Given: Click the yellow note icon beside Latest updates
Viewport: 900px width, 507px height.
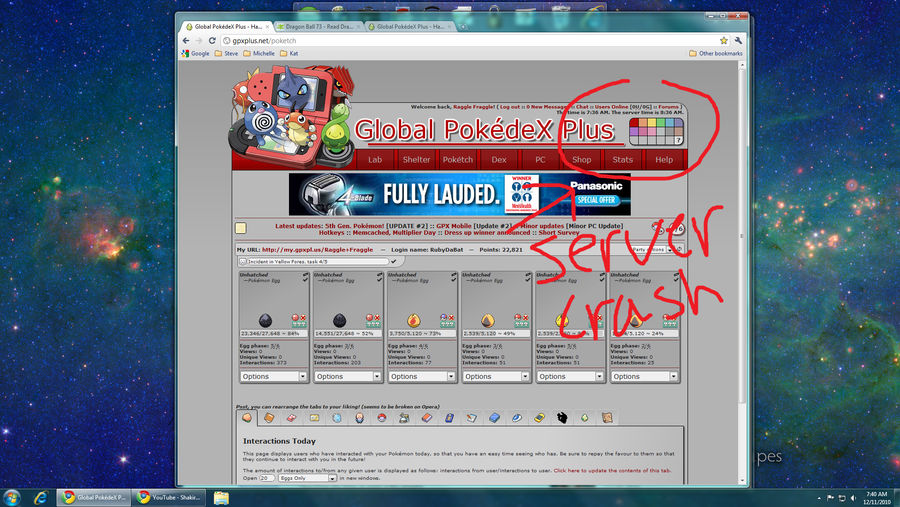Looking at the screenshot, I should tap(240, 228).
